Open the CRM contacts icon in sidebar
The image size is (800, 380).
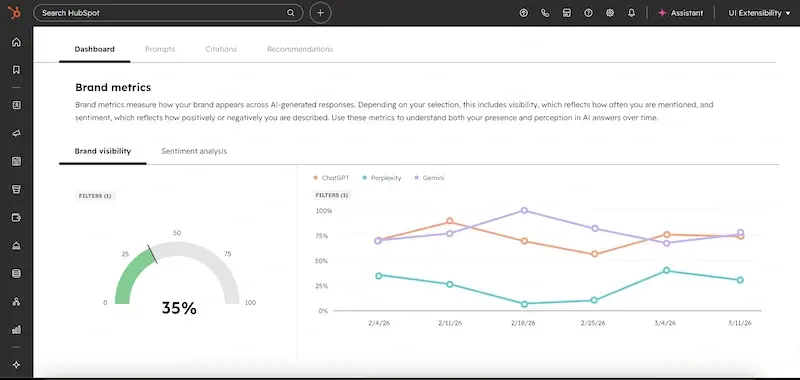16,105
